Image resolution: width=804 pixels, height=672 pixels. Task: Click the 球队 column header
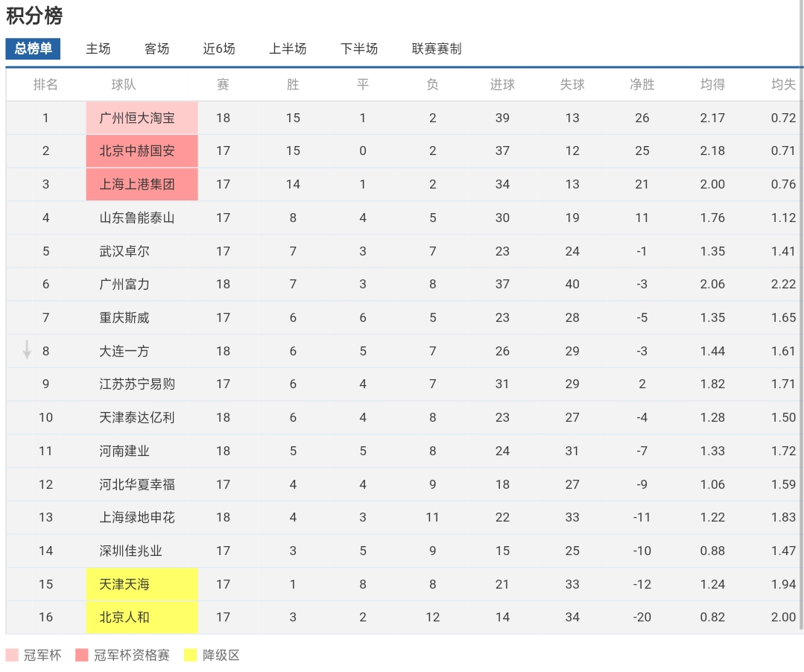(124, 85)
